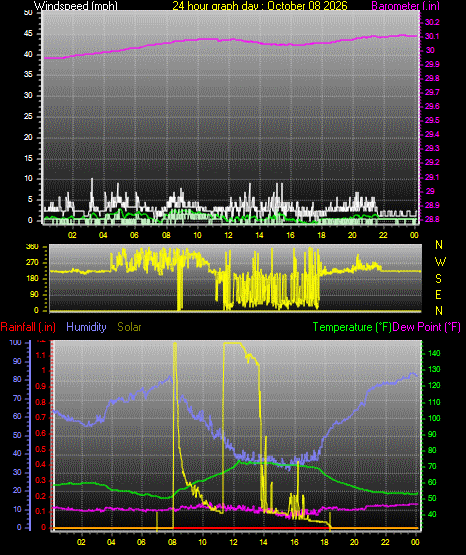Click the '14' hour label under the temperature graph

[263, 542]
